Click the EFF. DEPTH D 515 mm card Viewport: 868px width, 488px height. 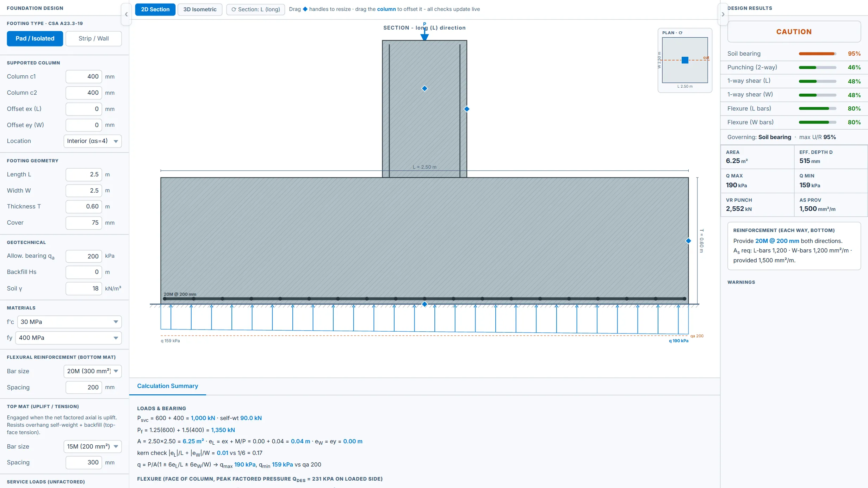pos(831,157)
